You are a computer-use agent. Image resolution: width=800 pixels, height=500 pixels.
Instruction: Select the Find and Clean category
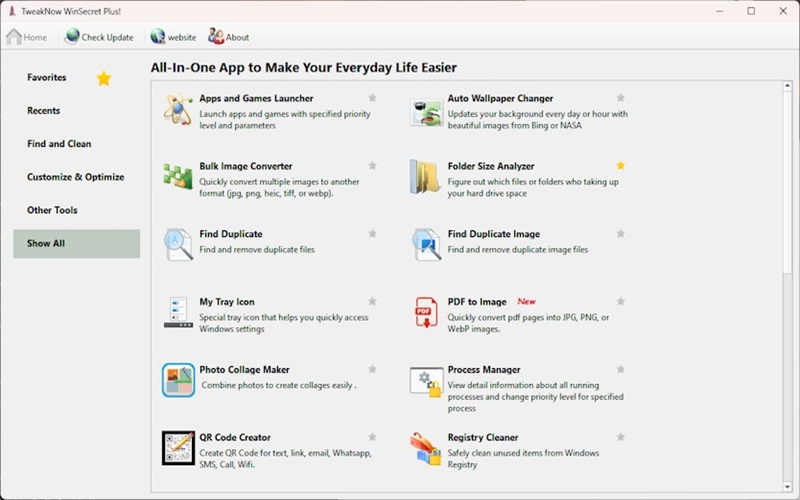tap(59, 144)
